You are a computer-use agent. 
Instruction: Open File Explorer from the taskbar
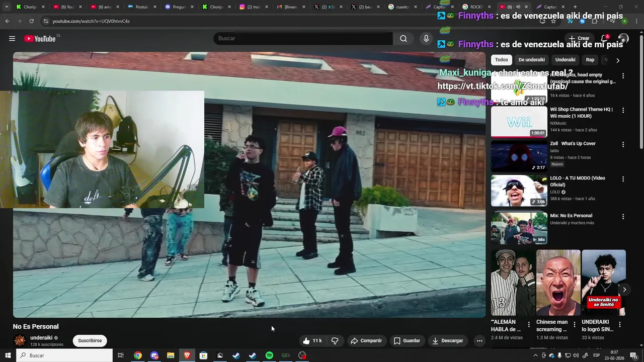(171, 355)
